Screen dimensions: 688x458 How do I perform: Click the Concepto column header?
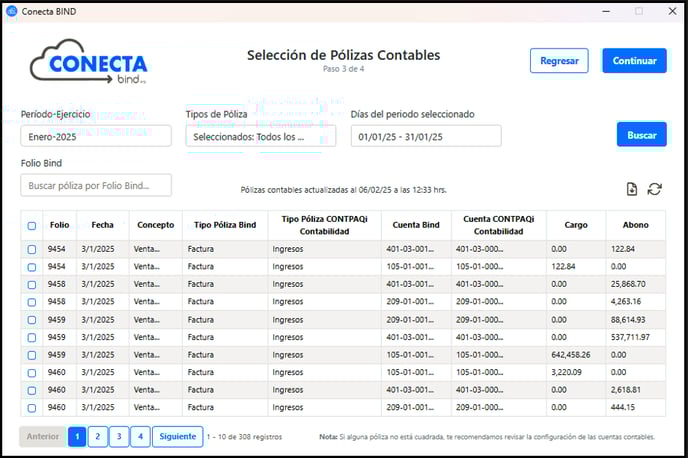156,225
